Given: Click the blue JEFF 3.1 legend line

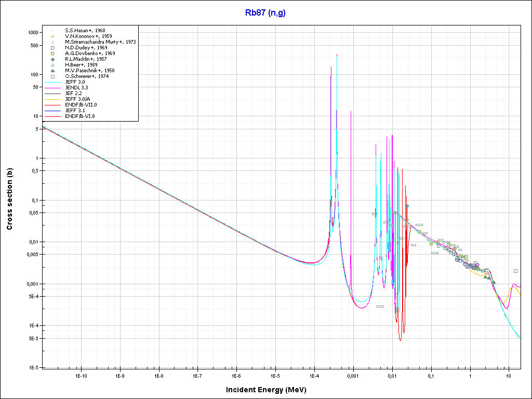Looking at the screenshot, I should point(53,110).
